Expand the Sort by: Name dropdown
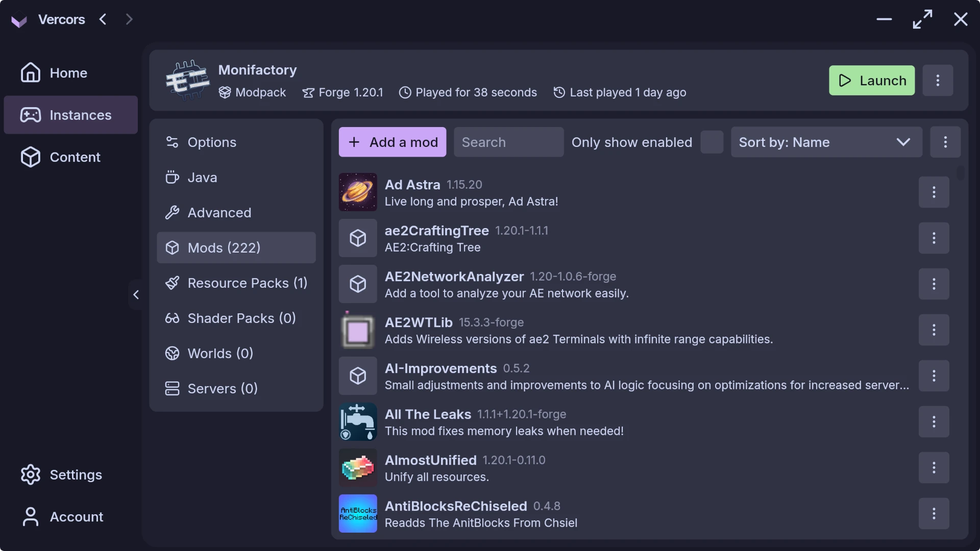 [826, 142]
